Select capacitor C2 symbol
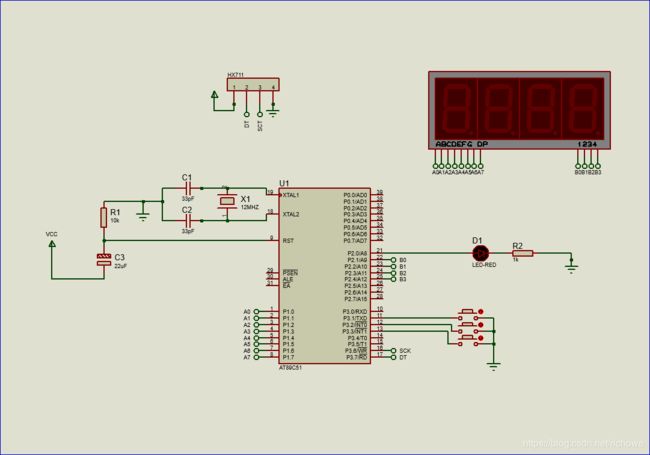Image resolution: width=650 pixels, height=455 pixels. pos(188,220)
